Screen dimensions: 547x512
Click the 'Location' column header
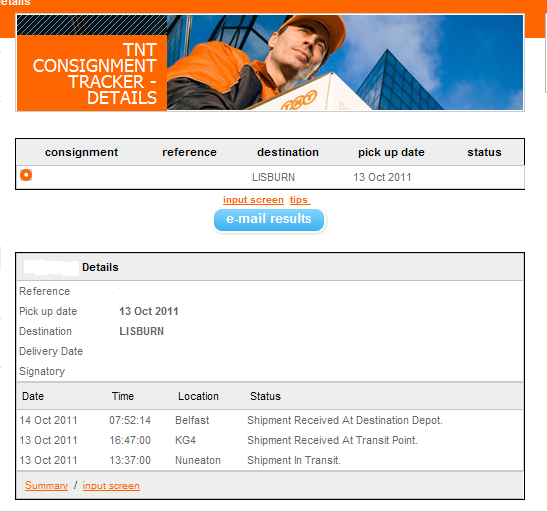tap(198, 396)
